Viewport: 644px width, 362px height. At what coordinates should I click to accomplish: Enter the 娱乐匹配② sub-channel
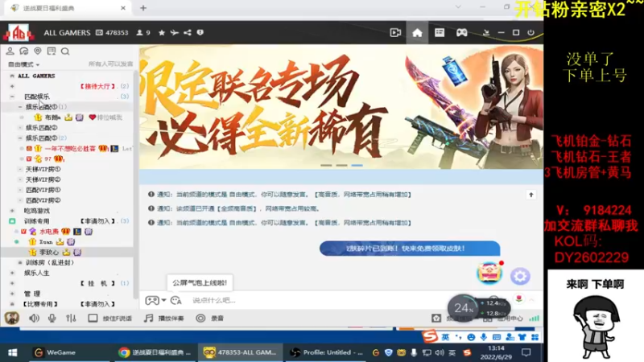42,128
